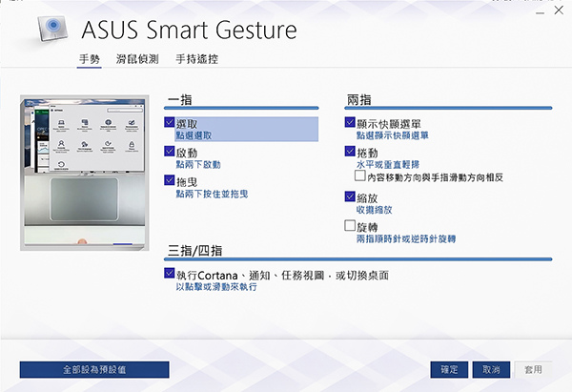Confirm with the 確定 button

(449, 370)
